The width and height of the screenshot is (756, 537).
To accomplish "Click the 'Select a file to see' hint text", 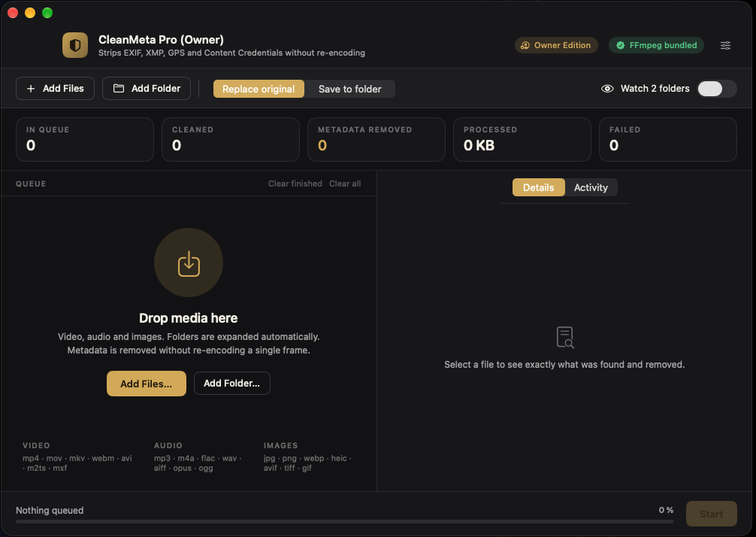I will pyautogui.click(x=564, y=365).
